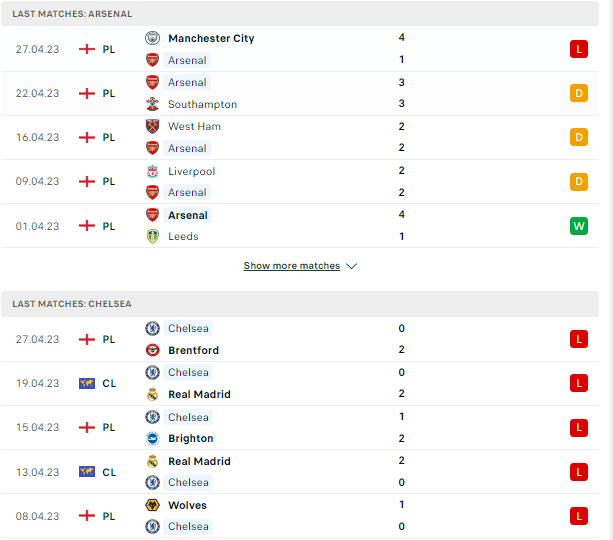Click the England flag icon on 08.04.23

87,516
